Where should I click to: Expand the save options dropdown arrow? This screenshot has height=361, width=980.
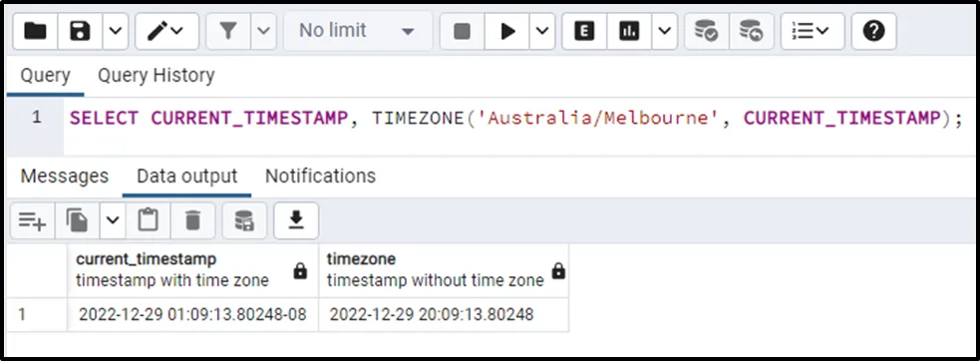(115, 31)
